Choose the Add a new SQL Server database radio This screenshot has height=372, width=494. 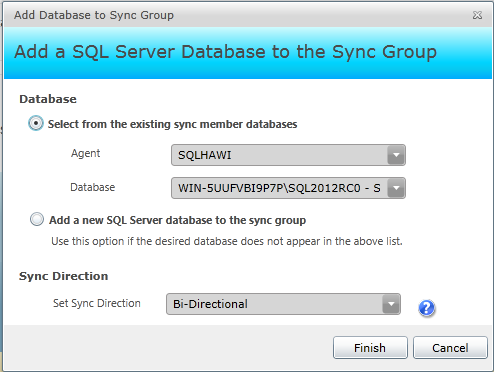[x=37, y=220]
